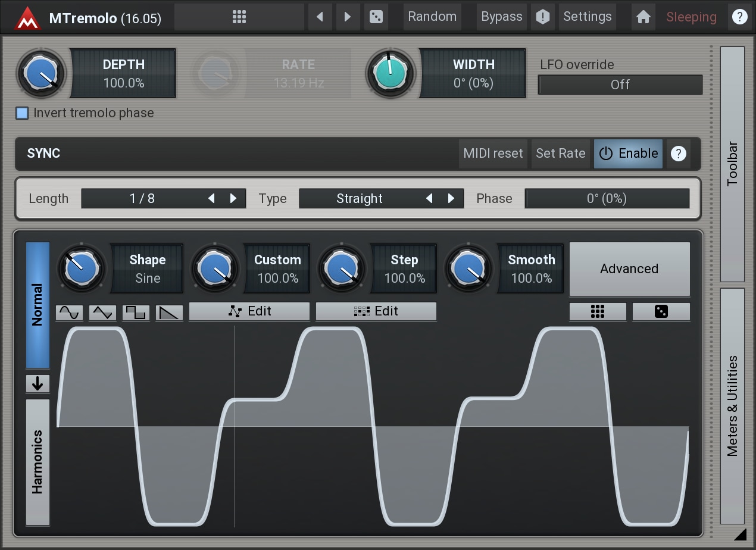
Task: Expand the Toolbar side panel
Action: 732,164
